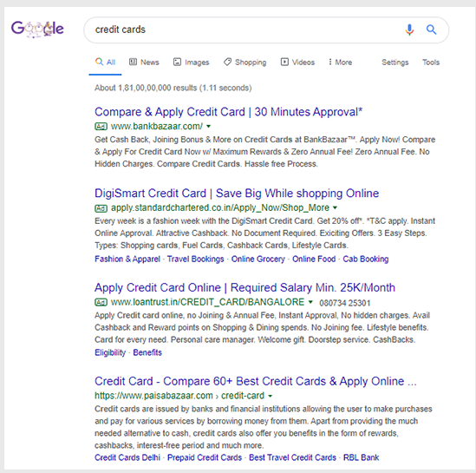The width and height of the screenshot is (476, 473).
Task: Open the RBL Bank sitelink
Action: (362, 457)
